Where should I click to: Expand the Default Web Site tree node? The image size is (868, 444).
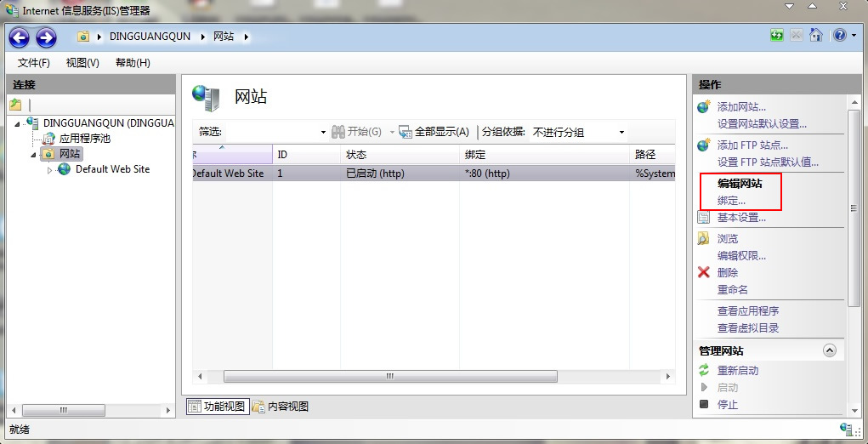coord(49,170)
